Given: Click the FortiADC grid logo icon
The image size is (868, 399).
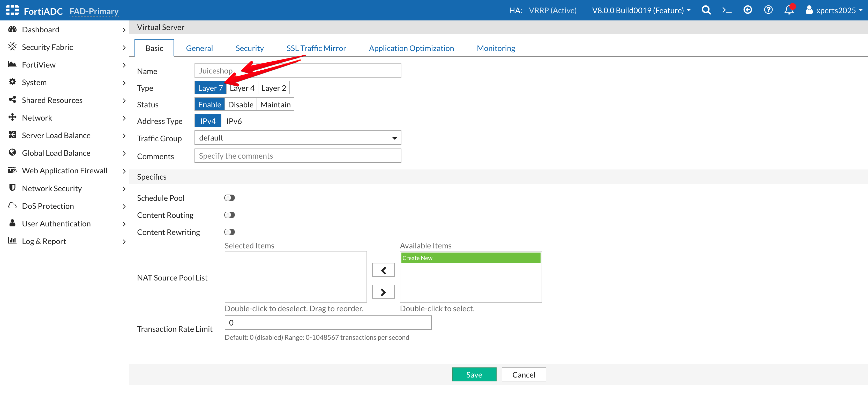Looking at the screenshot, I should point(12,10).
